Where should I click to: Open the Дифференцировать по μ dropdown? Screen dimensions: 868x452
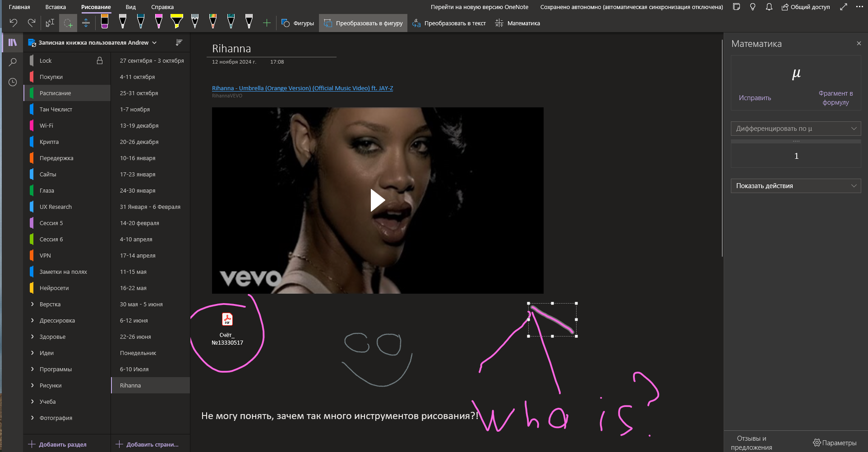(796, 129)
